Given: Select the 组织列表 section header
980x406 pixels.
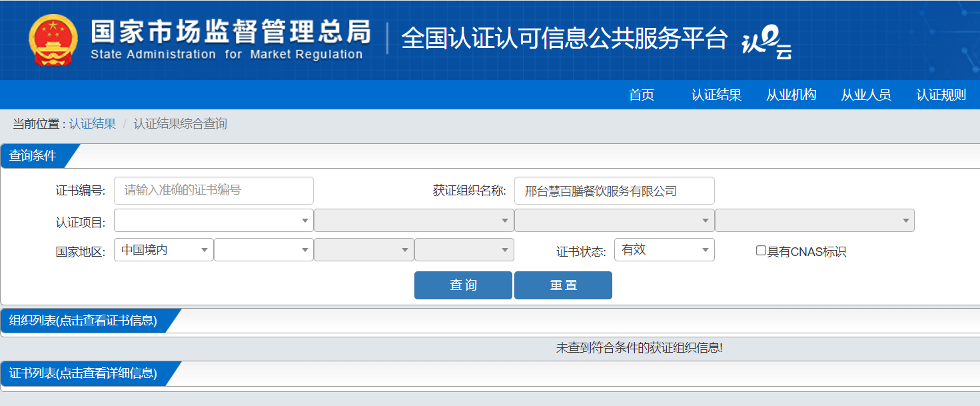Looking at the screenshot, I should pyautogui.click(x=83, y=321).
